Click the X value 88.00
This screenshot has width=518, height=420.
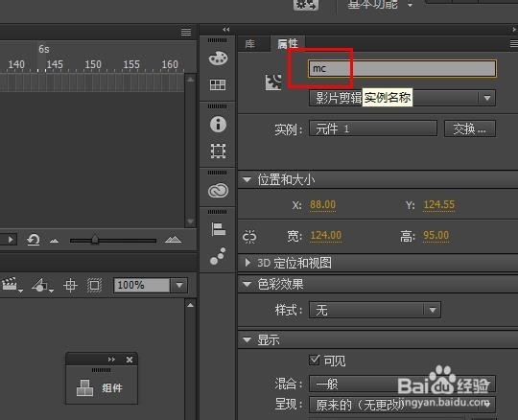click(x=322, y=204)
